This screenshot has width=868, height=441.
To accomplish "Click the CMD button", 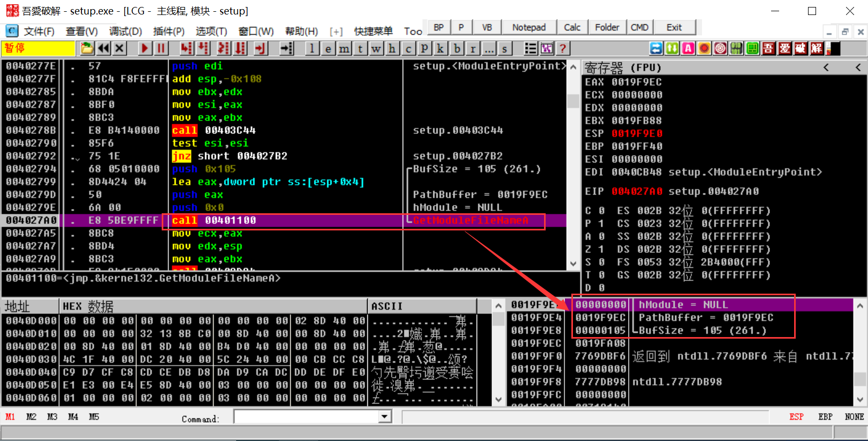I will coord(639,27).
